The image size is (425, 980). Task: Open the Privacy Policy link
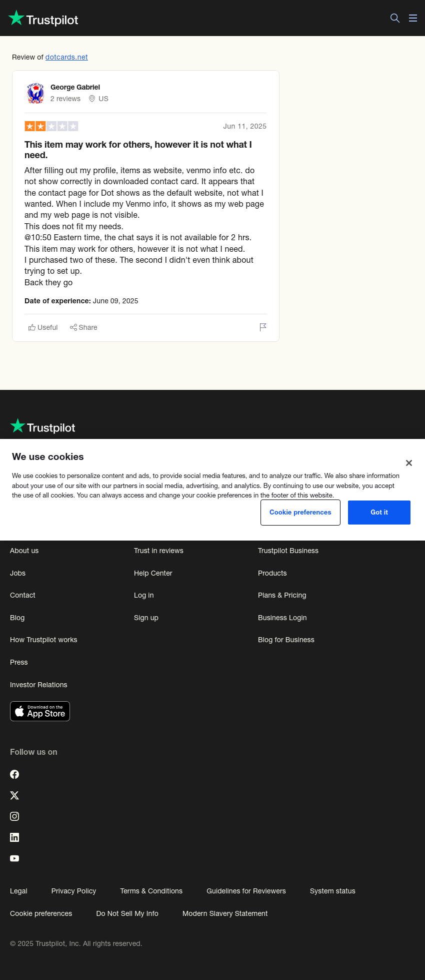(x=73, y=891)
